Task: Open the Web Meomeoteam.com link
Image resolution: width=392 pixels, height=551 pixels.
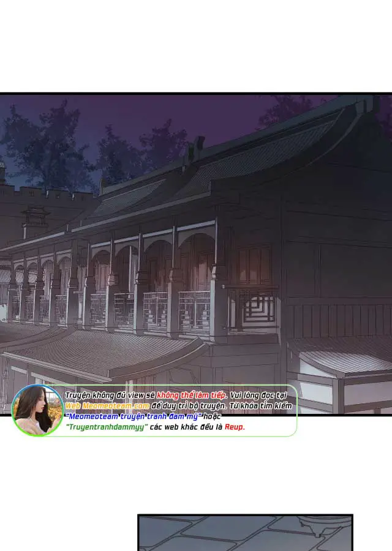Action: 107,406
